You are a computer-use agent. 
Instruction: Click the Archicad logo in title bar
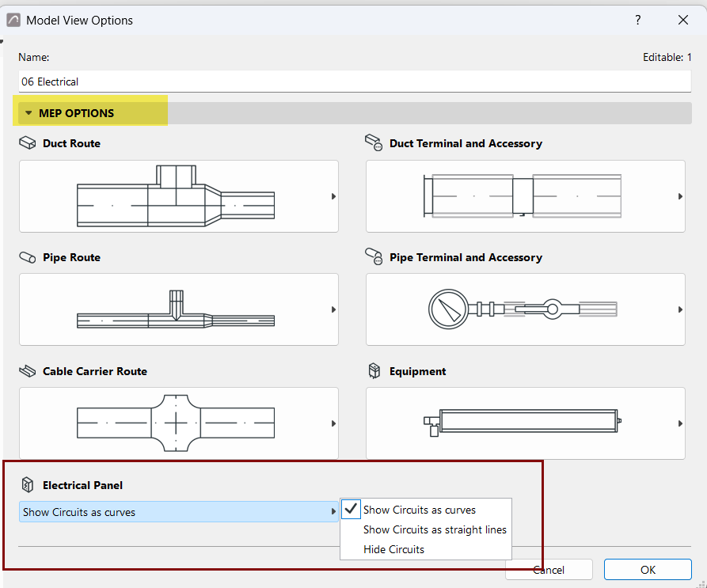[x=13, y=20]
